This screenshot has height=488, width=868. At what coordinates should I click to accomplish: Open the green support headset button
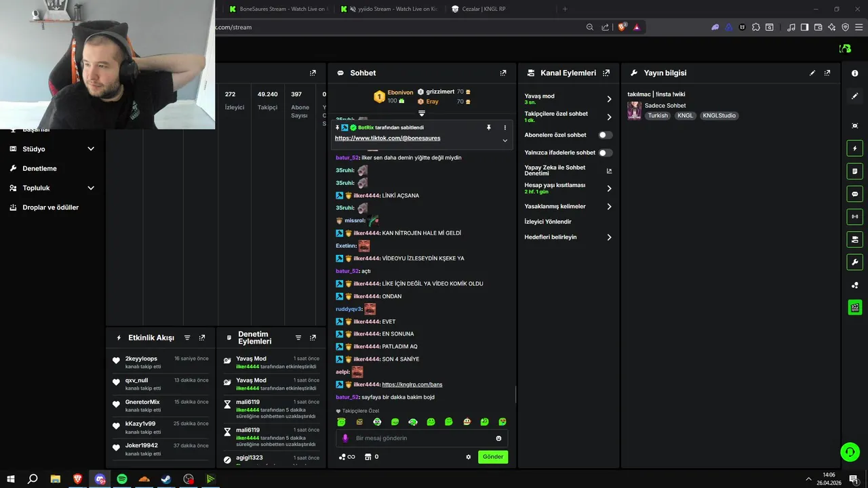(850, 452)
